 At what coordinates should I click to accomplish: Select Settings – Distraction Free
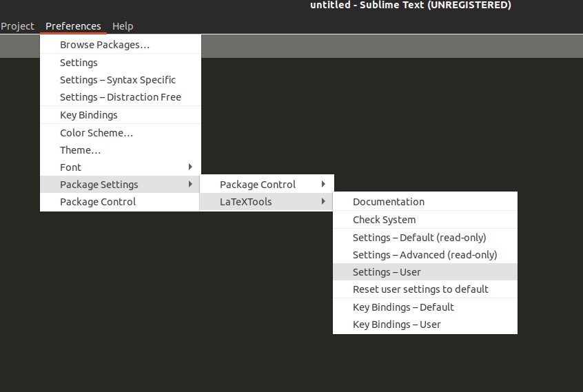121,97
